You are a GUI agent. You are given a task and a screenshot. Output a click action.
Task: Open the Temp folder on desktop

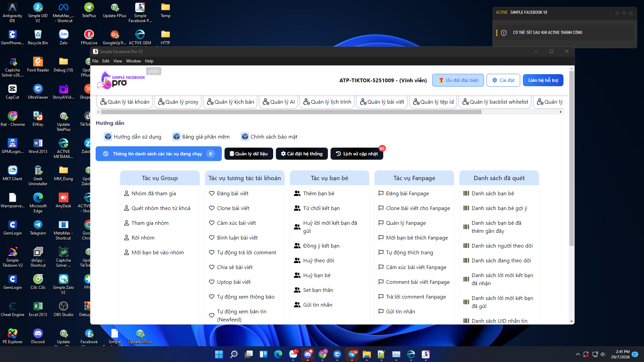click(x=165, y=10)
